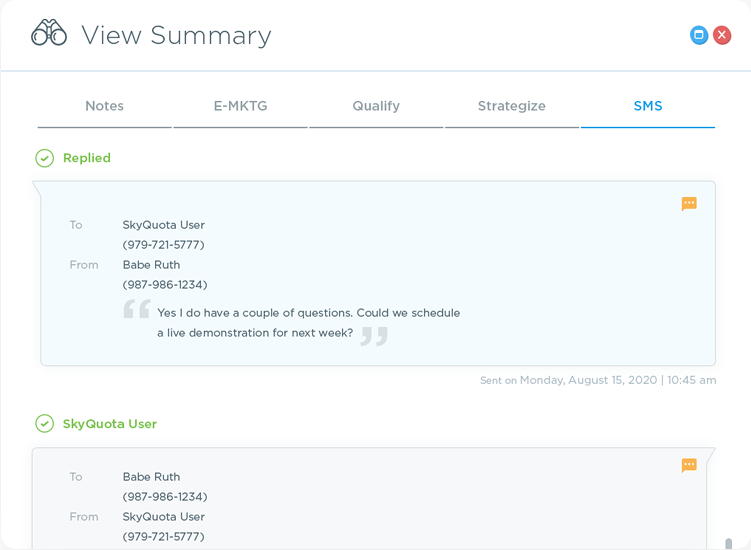This screenshot has height=550, width=751.
Task: Go to the Strategize tab
Action: pos(511,106)
